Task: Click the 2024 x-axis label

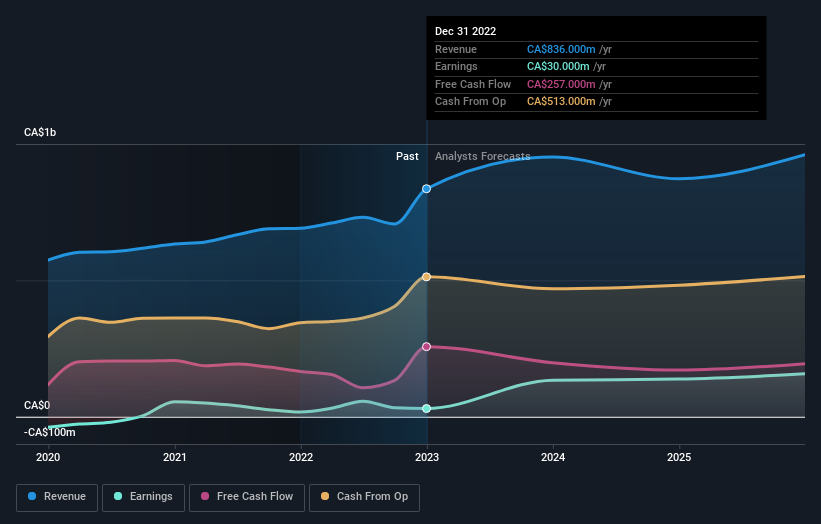Action: 553,457
